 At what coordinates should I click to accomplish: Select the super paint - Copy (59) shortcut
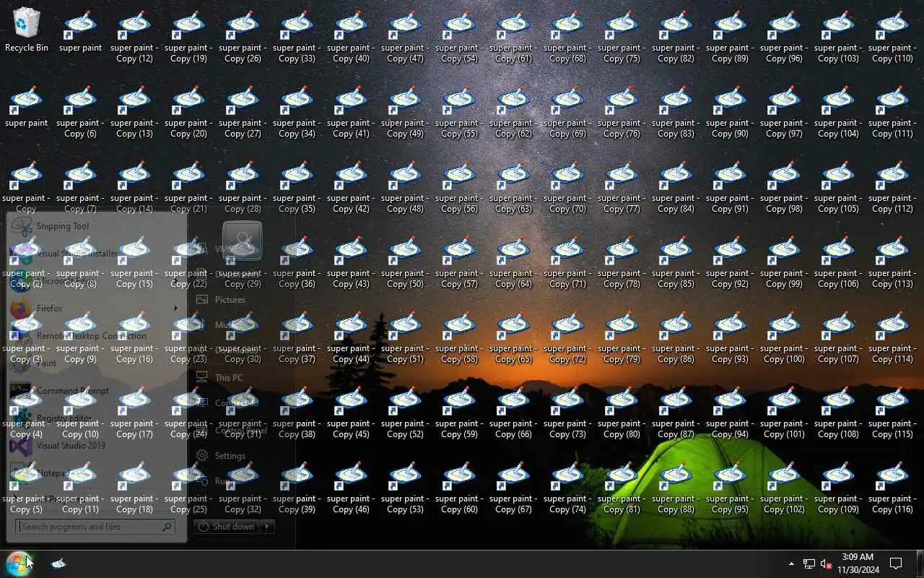pyautogui.click(x=459, y=413)
